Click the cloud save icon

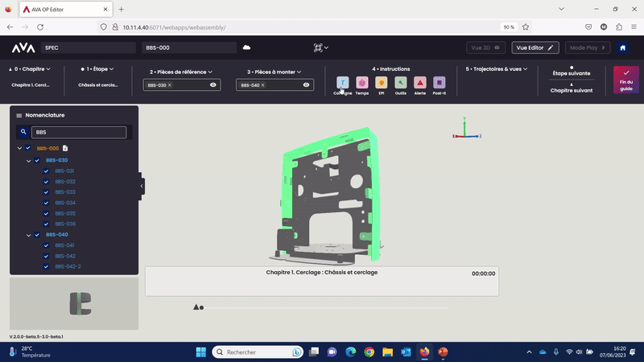pyautogui.click(x=246, y=47)
